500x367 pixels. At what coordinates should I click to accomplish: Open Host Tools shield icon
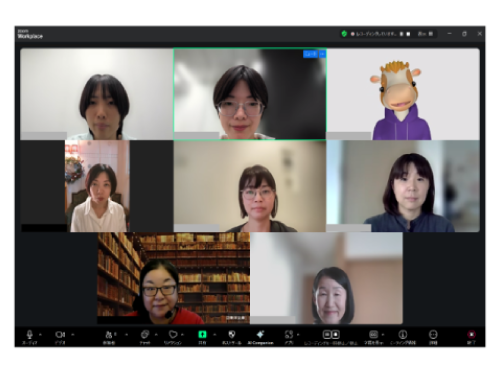click(232, 334)
